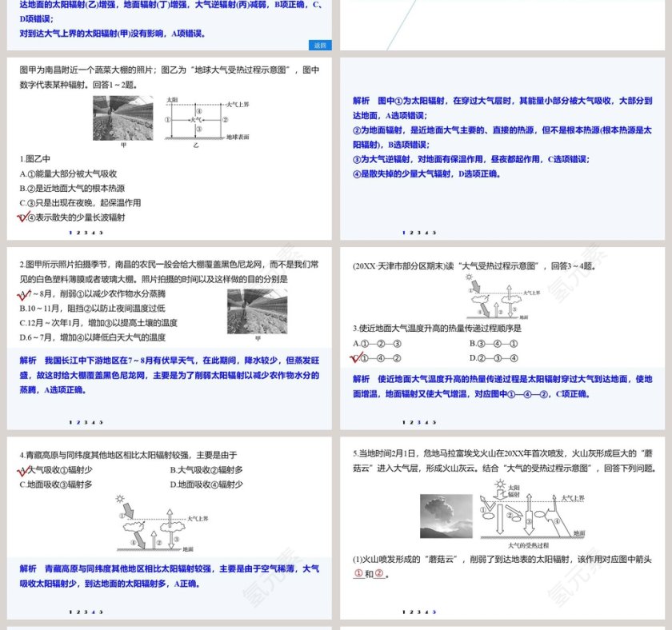Click the red circled ① in question 5 answer

click(359, 574)
